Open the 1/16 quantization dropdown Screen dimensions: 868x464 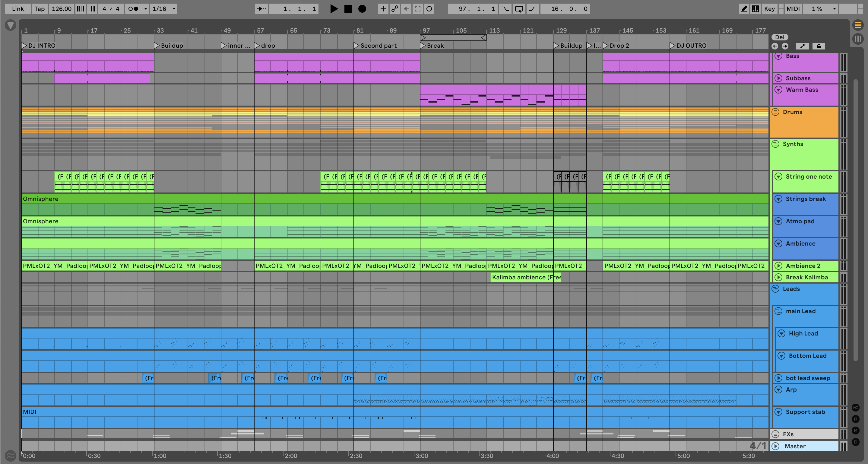(164, 9)
